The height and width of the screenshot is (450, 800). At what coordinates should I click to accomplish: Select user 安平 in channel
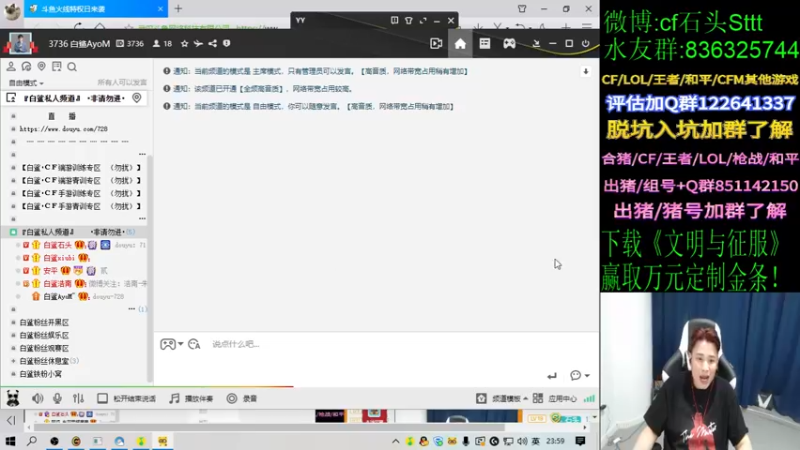click(50, 271)
